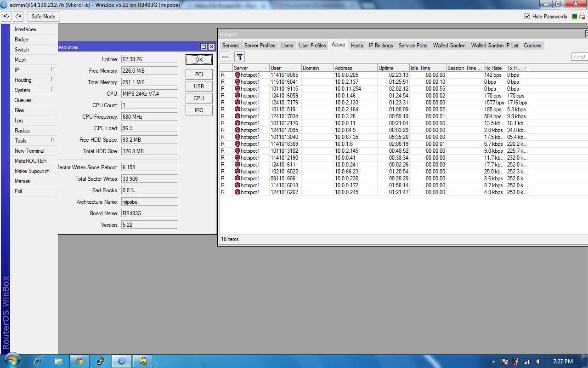Click the Uptime field in Resources

tap(149, 59)
